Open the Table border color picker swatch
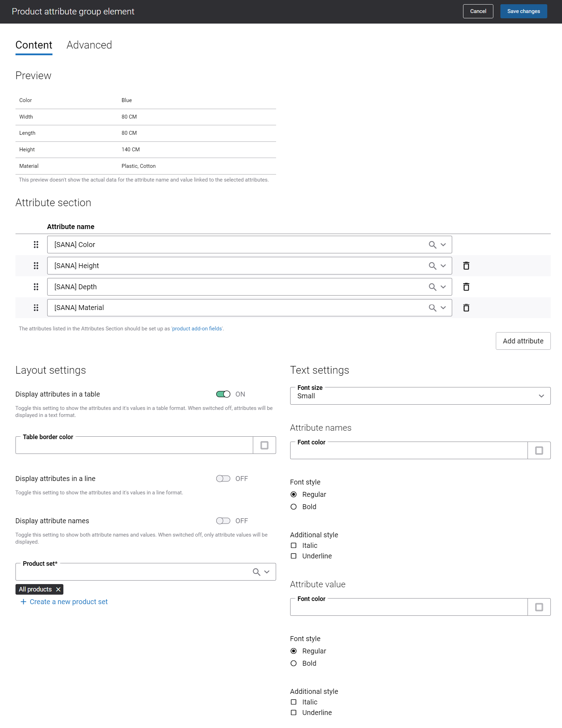The image size is (562, 728). point(264,445)
